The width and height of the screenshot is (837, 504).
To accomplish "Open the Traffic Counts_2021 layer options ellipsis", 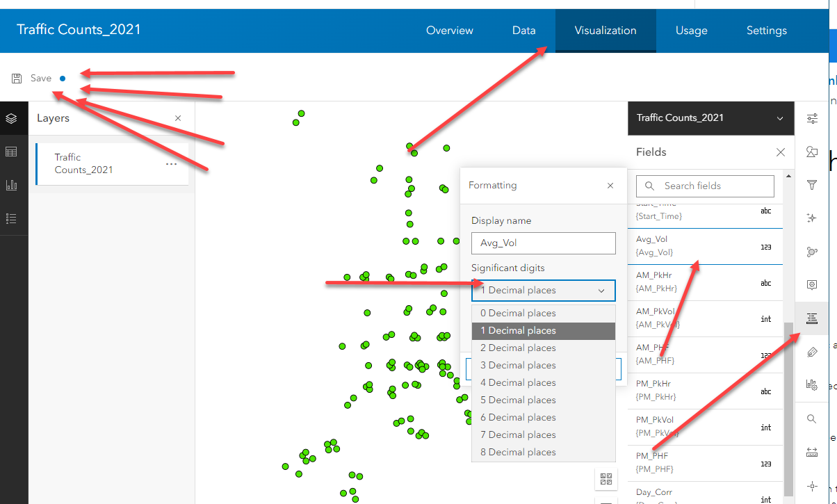I will coord(171,164).
